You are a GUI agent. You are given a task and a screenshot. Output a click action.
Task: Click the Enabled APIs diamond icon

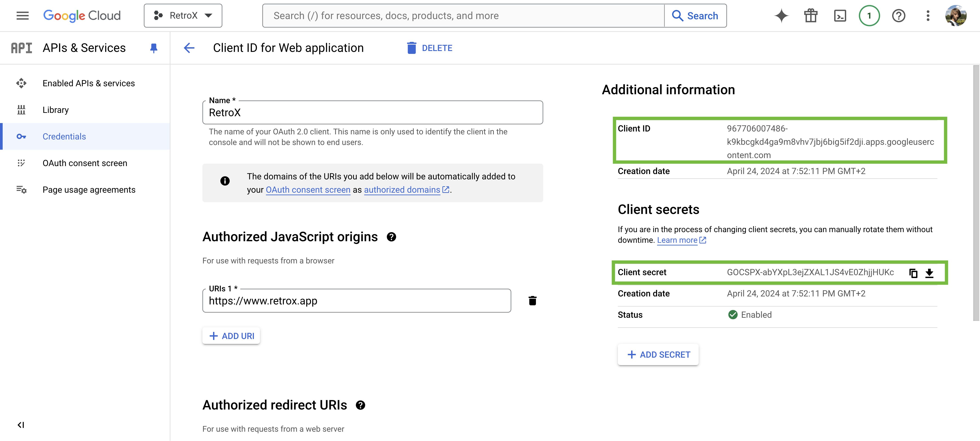(x=21, y=83)
